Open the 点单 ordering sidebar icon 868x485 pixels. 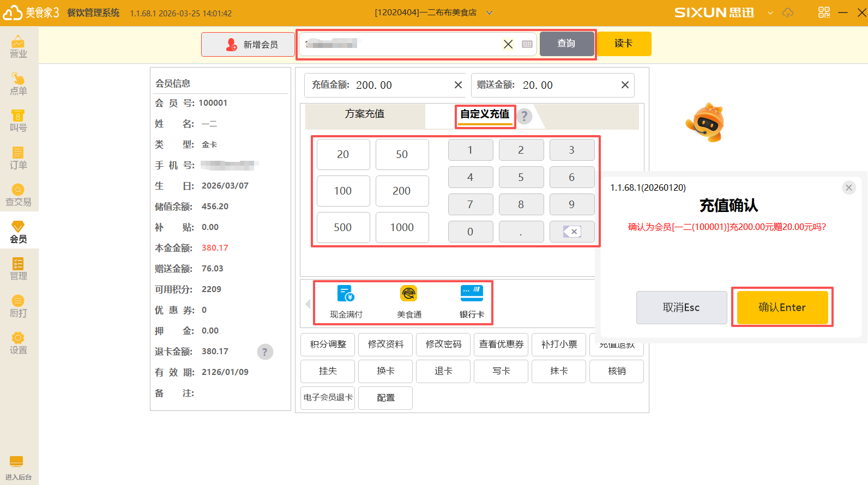(18, 83)
